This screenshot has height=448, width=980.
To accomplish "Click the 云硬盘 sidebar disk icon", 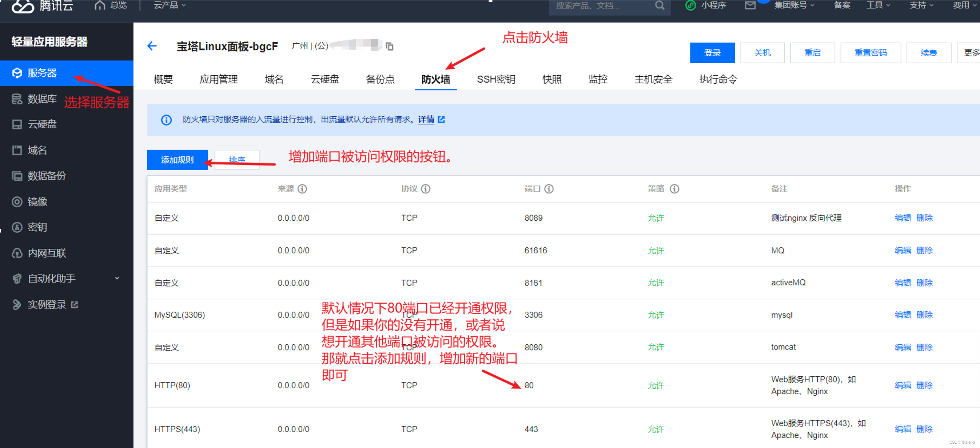I will coord(17,124).
